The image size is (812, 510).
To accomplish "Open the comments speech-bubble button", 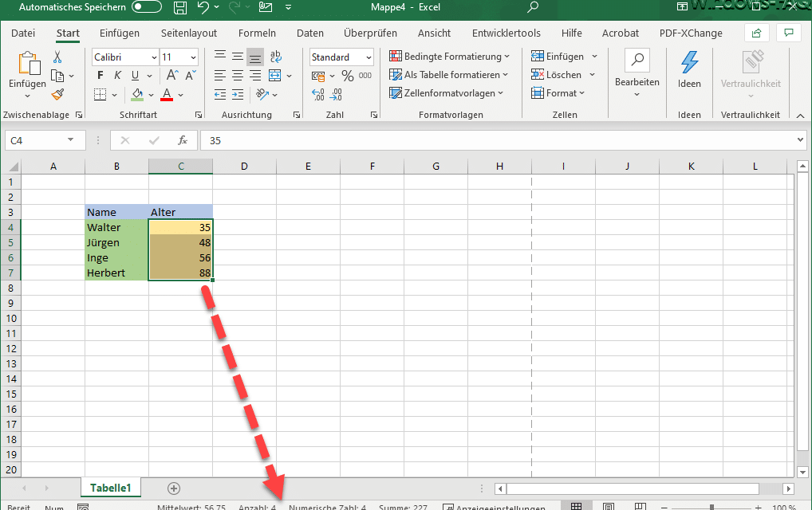I will 789,33.
